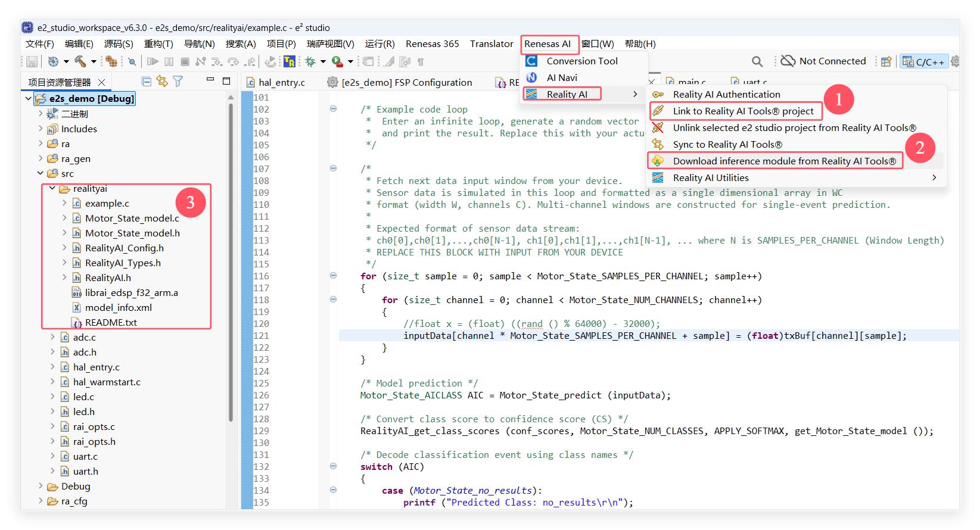Image resolution: width=980 pixels, height=530 pixels.
Task: Choose Unlink selected e2 studio project entry
Action: tap(795, 127)
